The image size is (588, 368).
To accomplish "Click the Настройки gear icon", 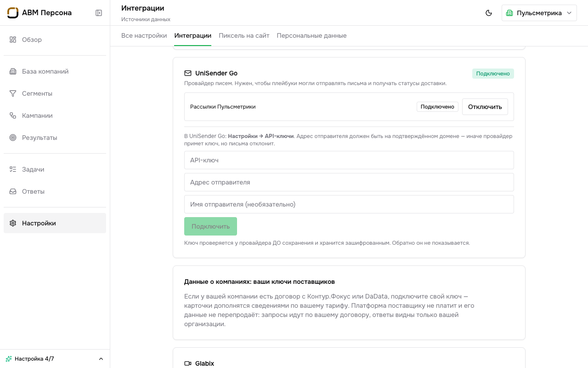I will coord(13,223).
